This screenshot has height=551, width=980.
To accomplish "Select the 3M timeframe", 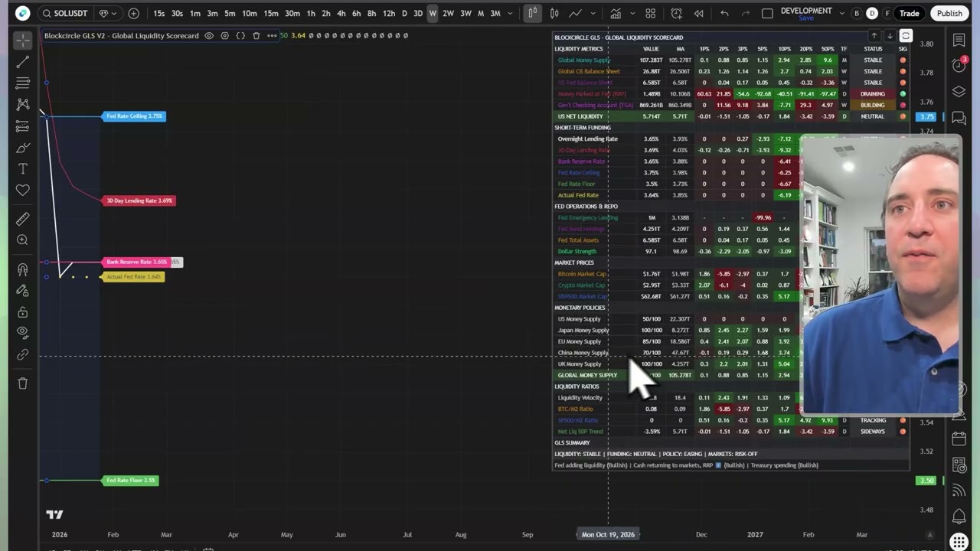I will click(495, 13).
